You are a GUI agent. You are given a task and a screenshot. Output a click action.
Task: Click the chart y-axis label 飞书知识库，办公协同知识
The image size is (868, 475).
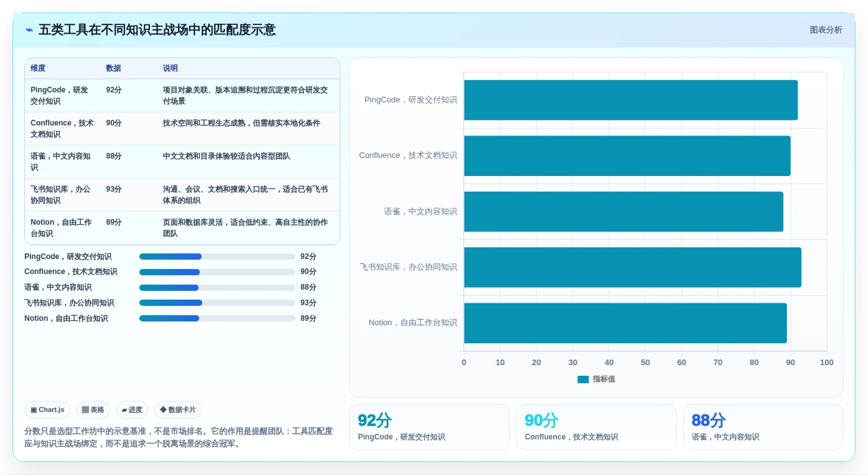coord(408,267)
